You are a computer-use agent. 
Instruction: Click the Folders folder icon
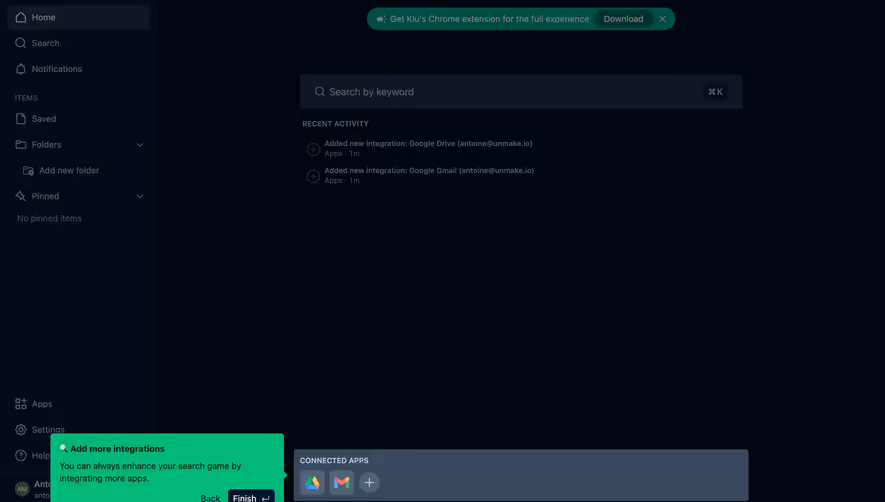point(21,145)
